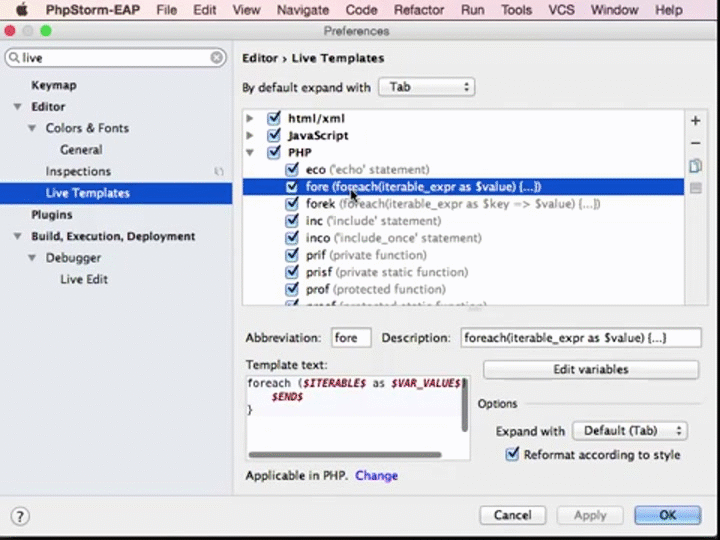Screen dimensions: 720x540
Task: Toggle the PHP group checkbox
Action: coord(274,152)
